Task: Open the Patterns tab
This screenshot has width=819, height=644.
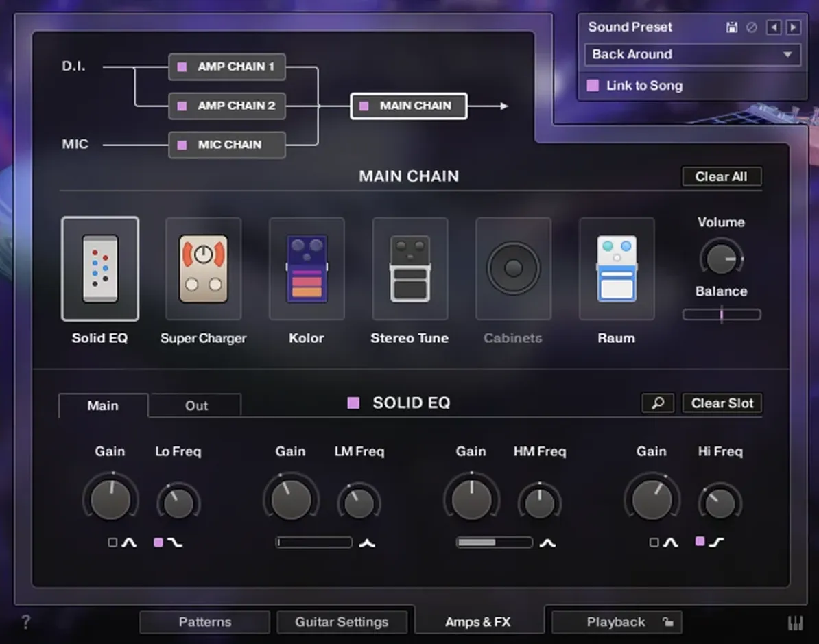Action: (204, 622)
